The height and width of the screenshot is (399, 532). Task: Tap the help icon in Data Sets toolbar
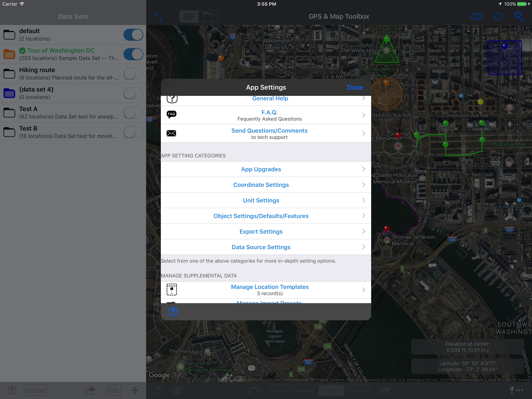[12, 390]
